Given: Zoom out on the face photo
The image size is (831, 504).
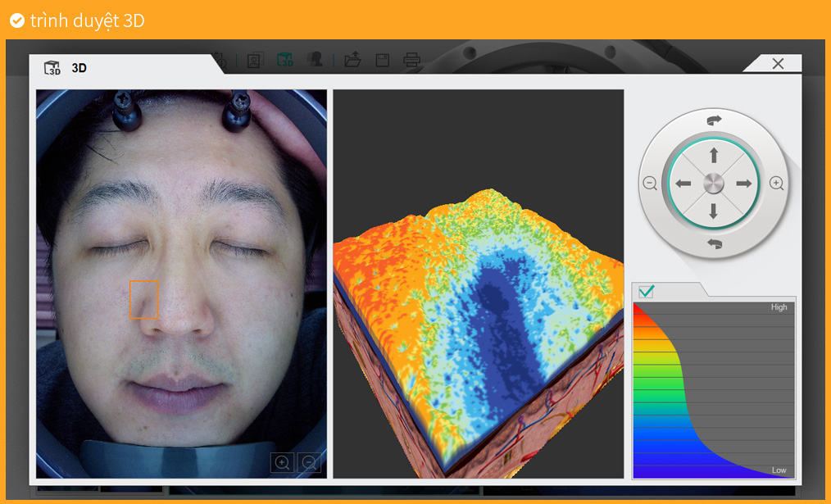Looking at the screenshot, I should pyautogui.click(x=309, y=463).
